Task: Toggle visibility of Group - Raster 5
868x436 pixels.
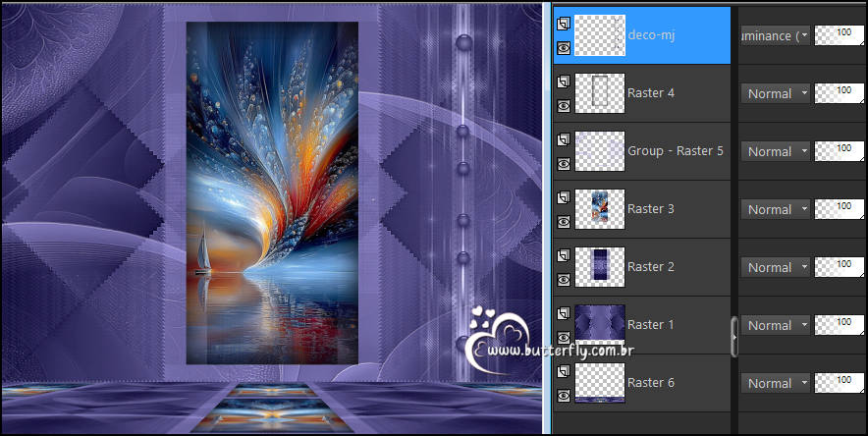Action: [x=563, y=163]
